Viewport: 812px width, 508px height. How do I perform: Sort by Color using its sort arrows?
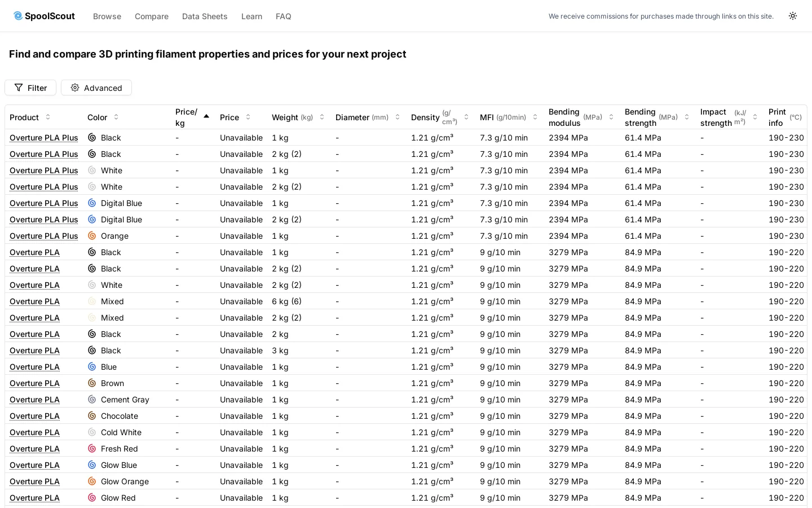(116, 117)
